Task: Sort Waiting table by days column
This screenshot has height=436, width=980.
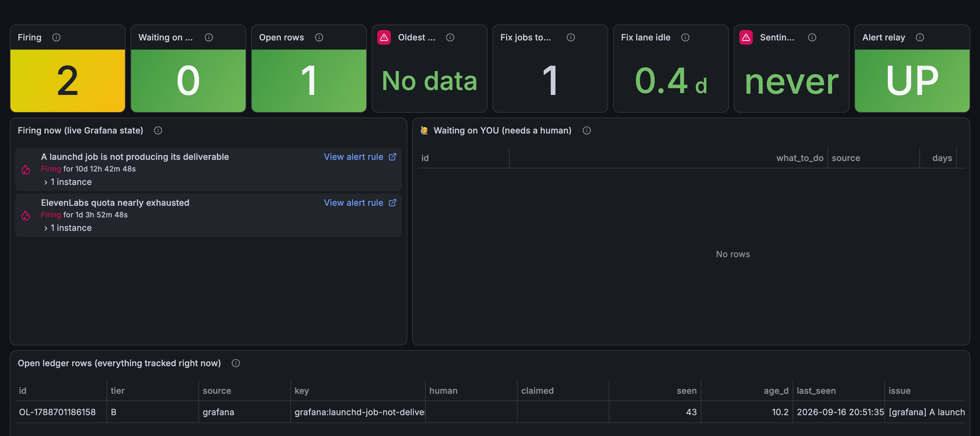Action: [942, 158]
